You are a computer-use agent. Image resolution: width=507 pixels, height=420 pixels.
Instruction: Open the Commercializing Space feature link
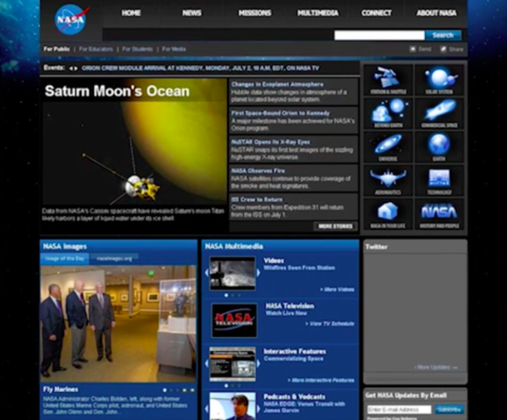pyautogui.click(x=294, y=358)
